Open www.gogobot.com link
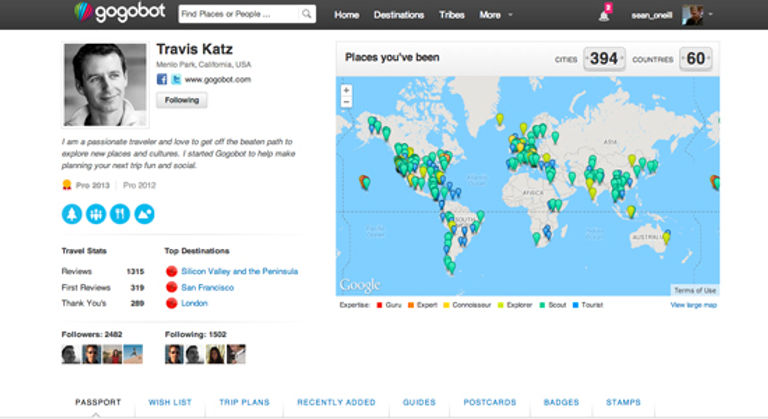Screen dimensions: 768x419 (218, 79)
